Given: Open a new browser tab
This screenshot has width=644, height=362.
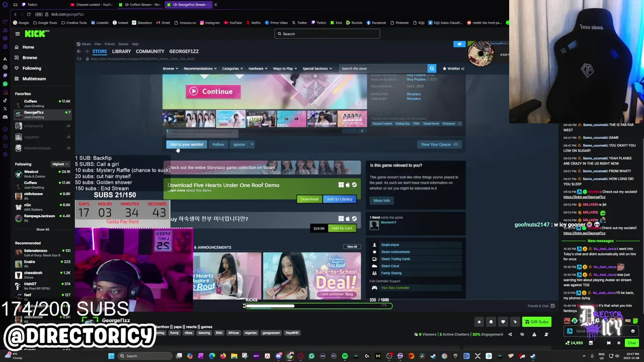Looking at the screenshot, I should 216,5.
